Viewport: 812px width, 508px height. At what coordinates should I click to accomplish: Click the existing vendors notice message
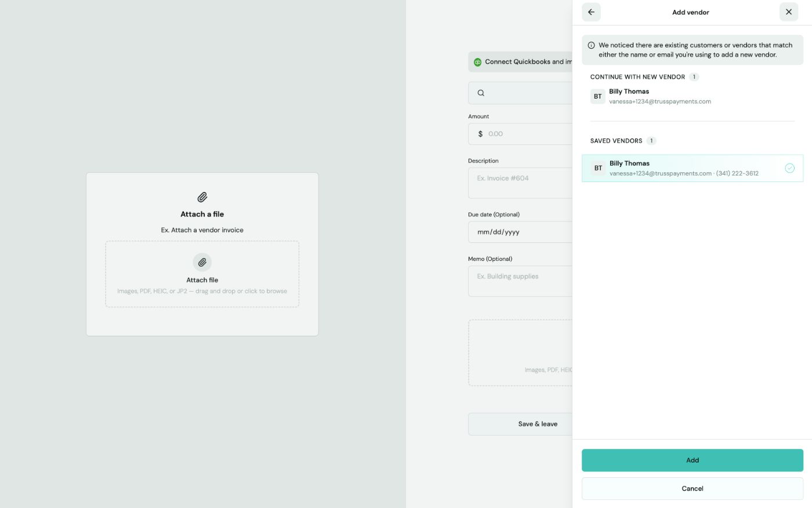pos(695,50)
